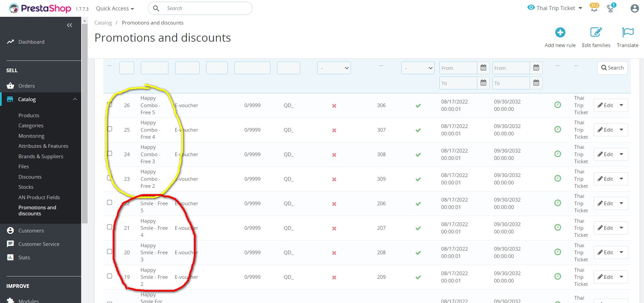Open Brands & Suppliers menu item

[41, 156]
